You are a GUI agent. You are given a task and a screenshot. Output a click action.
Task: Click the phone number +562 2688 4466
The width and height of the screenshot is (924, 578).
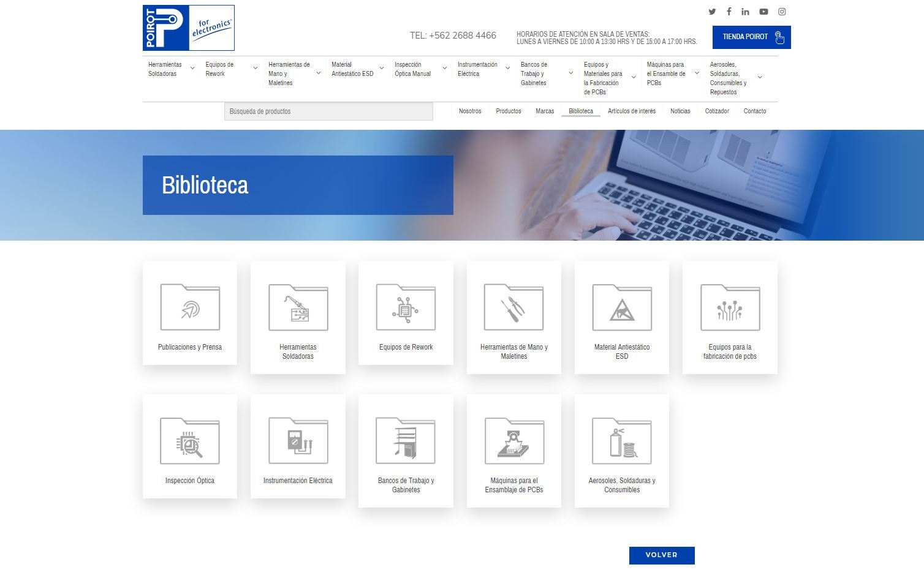tap(463, 36)
